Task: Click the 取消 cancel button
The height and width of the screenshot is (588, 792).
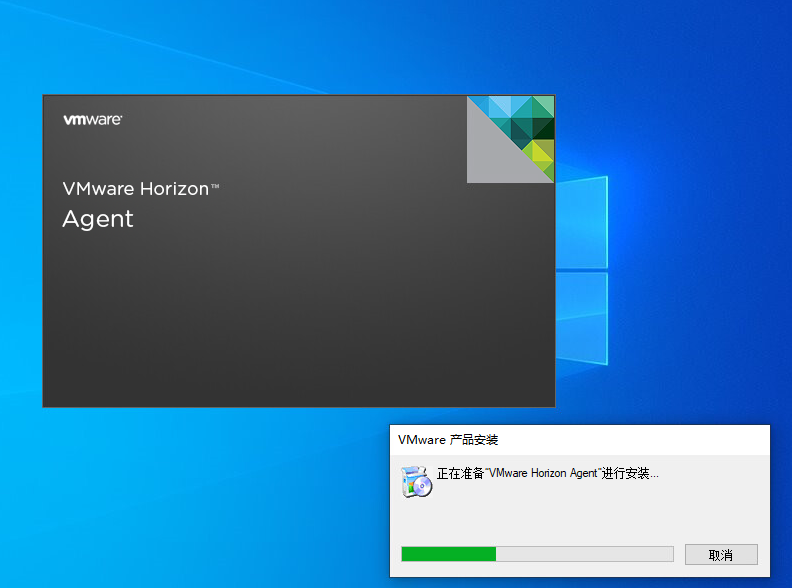Action: 721,554
